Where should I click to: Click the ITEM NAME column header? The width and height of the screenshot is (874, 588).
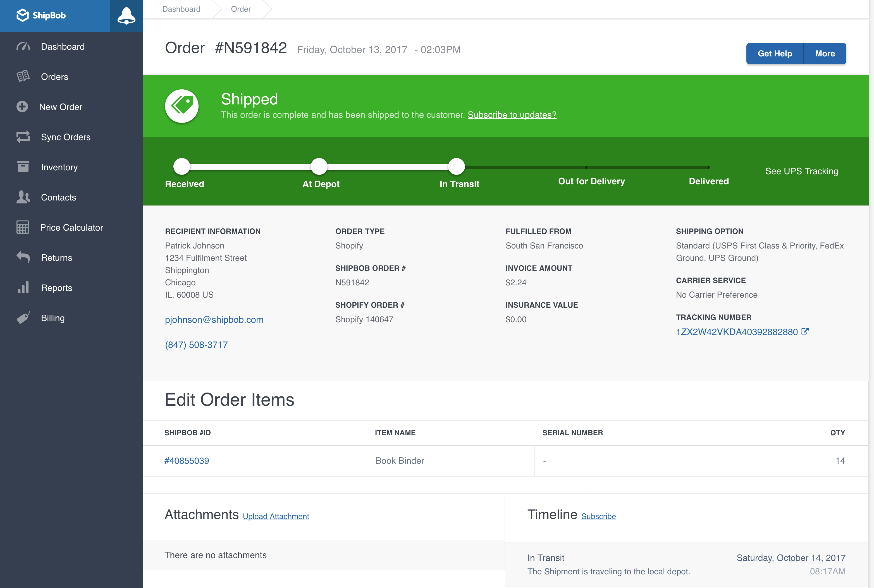395,433
